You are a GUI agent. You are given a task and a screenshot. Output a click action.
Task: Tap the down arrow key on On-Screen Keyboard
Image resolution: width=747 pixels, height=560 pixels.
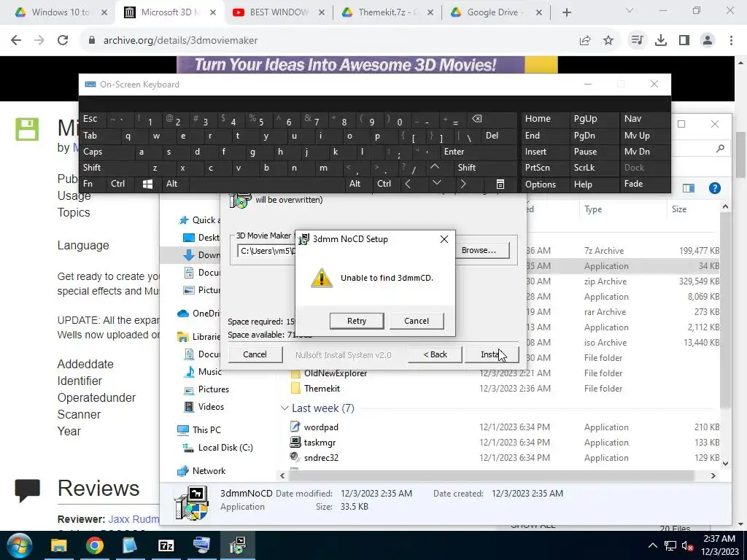(436, 184)
